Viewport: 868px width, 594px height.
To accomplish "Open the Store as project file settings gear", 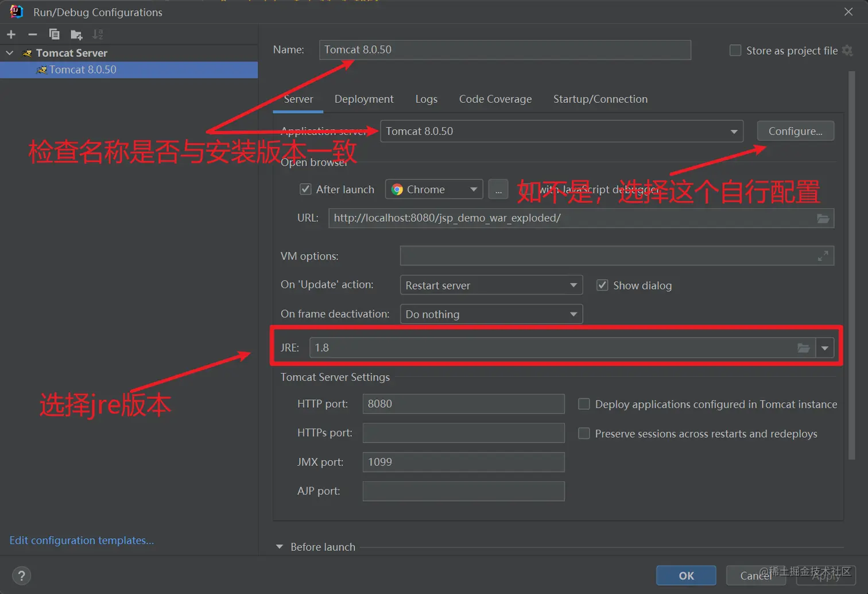I will pos(847,51).
